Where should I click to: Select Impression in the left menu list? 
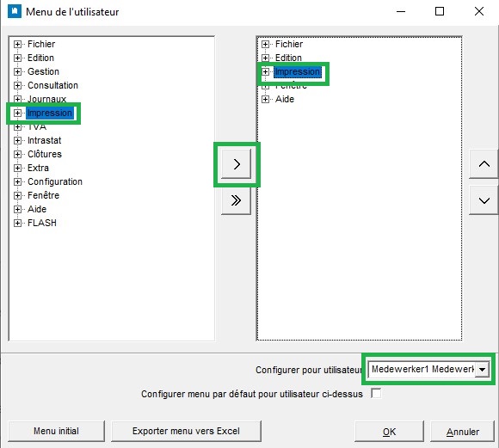tap(50, 113)
